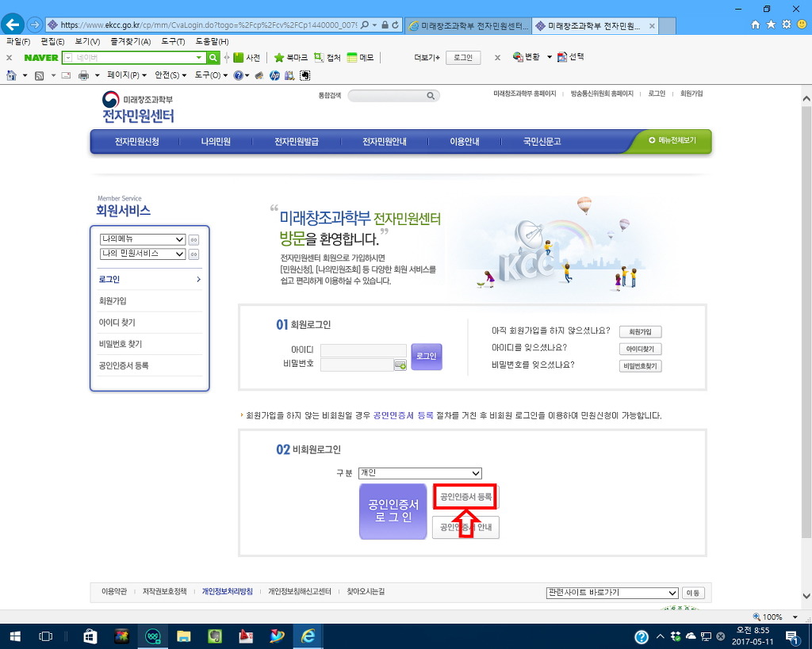Open favorites star icon at top right
This screenshot has width=812, height=649.
(x=771, y=25)
